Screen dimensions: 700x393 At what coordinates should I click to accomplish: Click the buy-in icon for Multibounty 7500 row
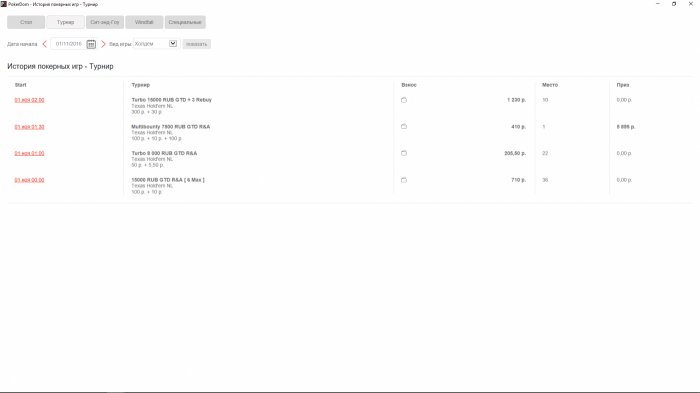click(x=404, y=126)
